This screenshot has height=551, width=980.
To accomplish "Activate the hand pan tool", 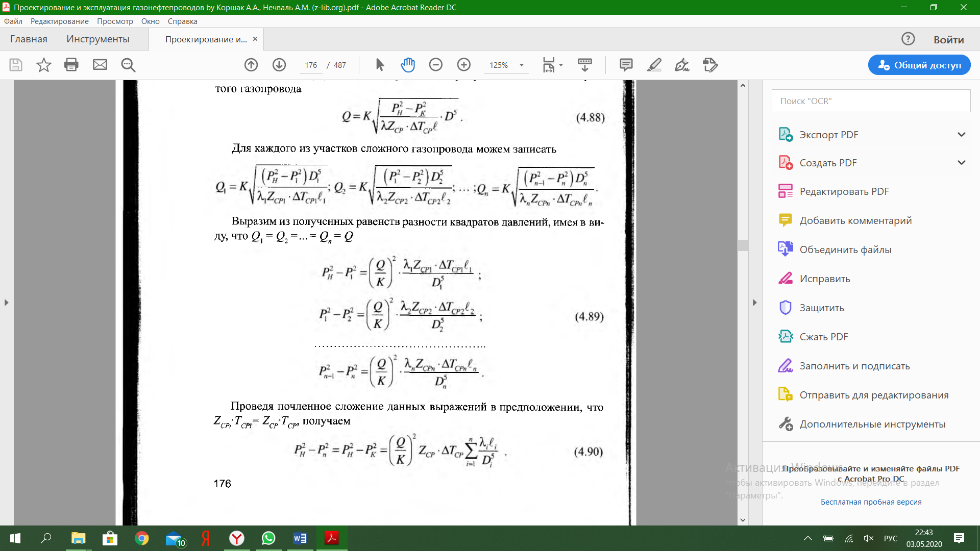I will [408, 65].
